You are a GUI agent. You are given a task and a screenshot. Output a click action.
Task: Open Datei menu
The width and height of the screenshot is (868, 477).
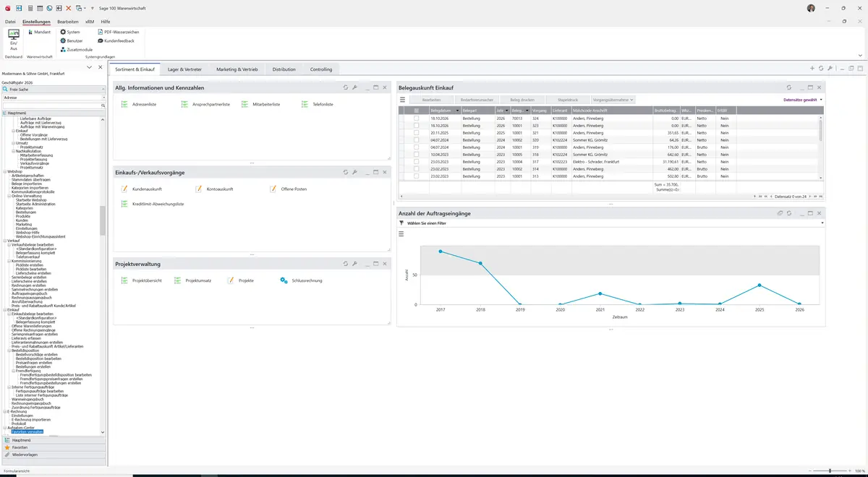coord(10,22)
